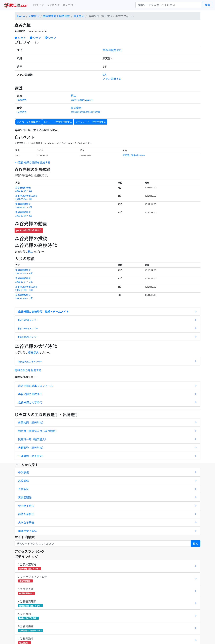Open 中学女子駅伝 team category
The image size is (215, 644).
coord(107,506)
